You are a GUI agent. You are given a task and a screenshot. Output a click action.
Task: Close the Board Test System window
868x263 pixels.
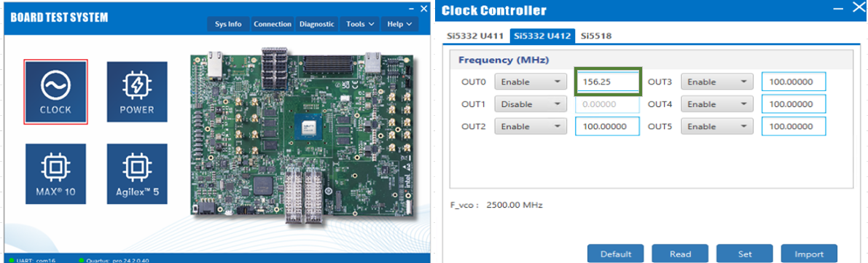pyautogui.click(x=424, y=8)
